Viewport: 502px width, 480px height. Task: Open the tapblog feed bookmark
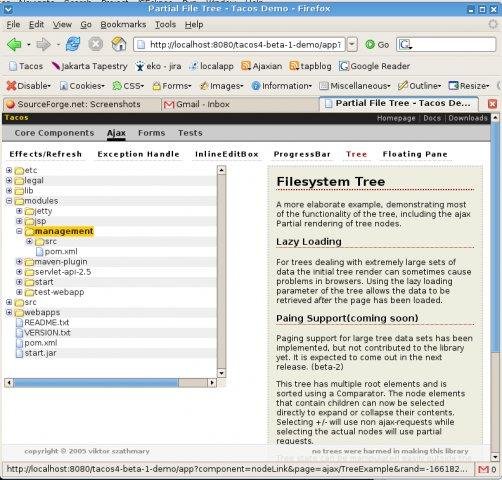click(310, 66)
